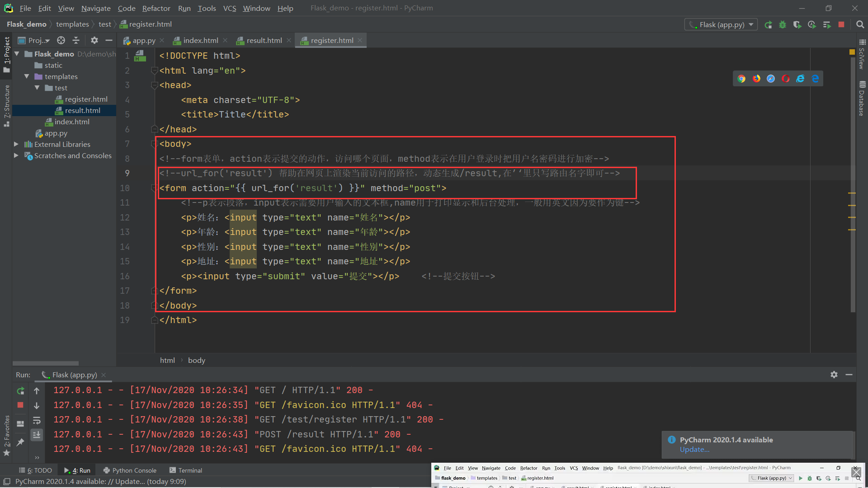The image size is (868, 488).
Task: Expand External Libraries tree node
Action: point(16,144)
